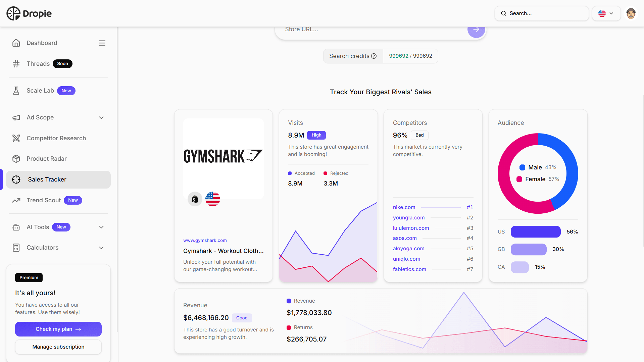This screenshot has height=362, width=644.
Task: Click the Good revenue badge
Action: click(242, 318)
